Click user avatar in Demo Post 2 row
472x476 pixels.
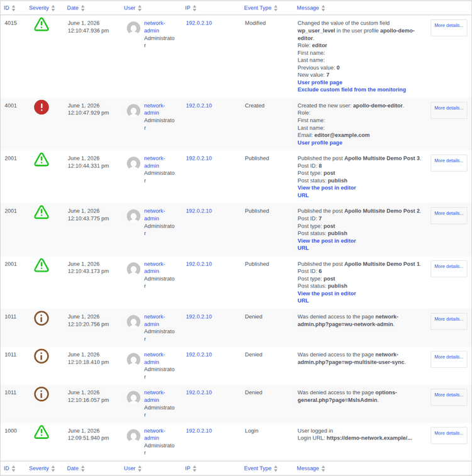point(133,216)
